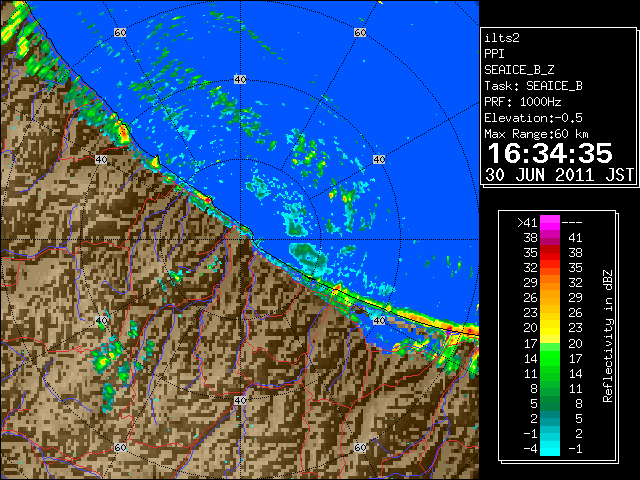Select the "Elevation:-0.5" value
The height and width of the screenshot is (480, 640).
coord(533,118)
